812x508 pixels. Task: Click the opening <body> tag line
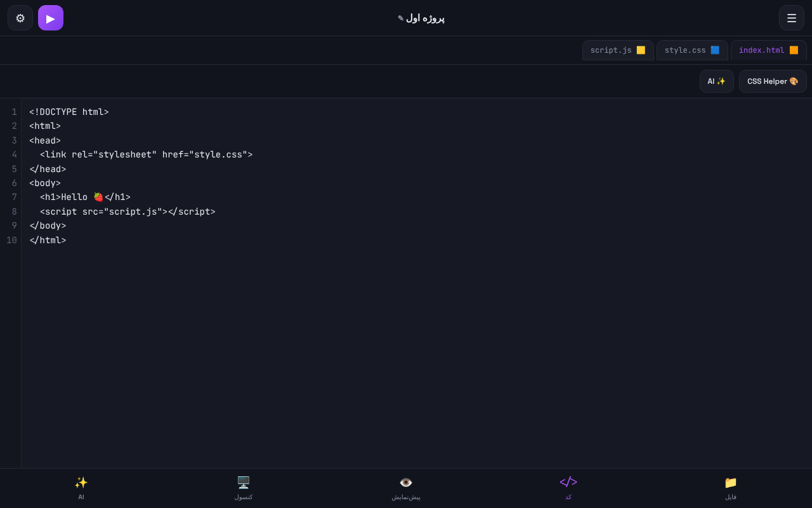pos(45,183)
